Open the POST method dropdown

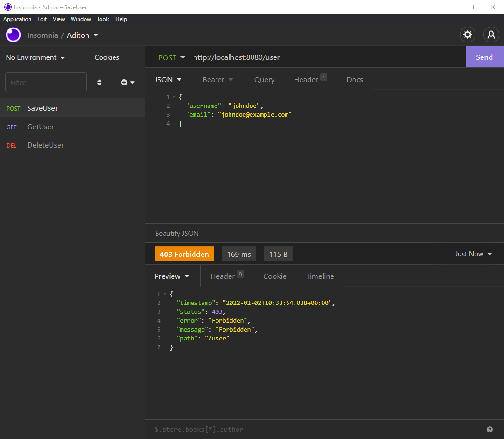[172, 57]
